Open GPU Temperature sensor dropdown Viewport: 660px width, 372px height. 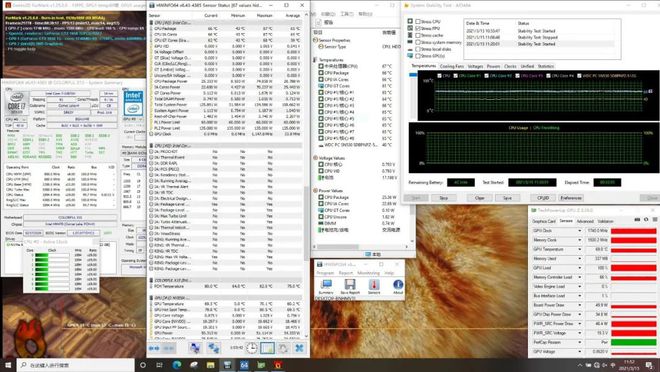click(x=580, y=249)
